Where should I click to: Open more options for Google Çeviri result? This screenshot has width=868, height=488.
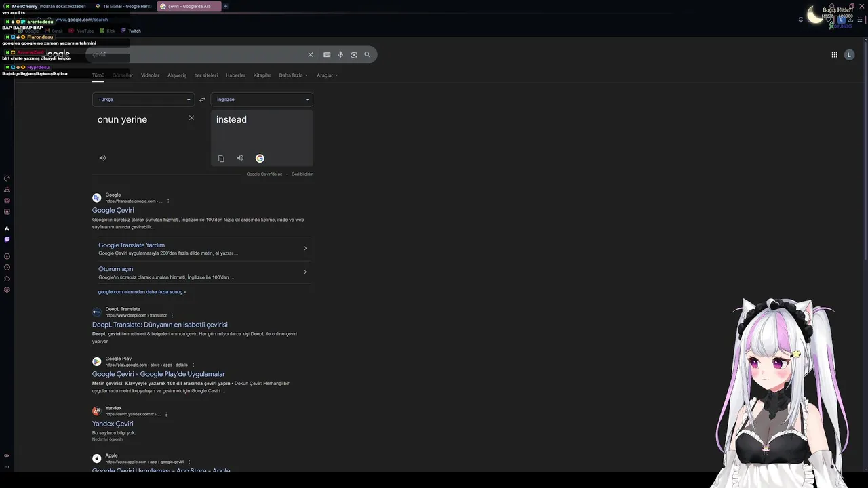click(168, 201)
